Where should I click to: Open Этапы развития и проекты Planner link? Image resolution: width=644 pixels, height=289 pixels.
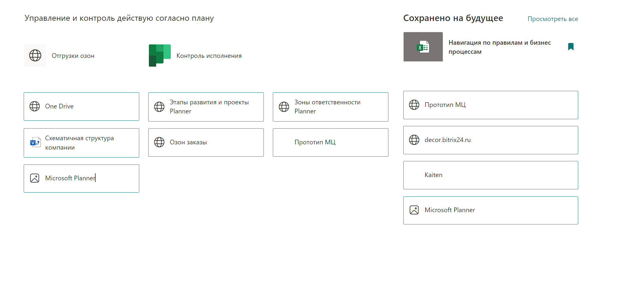tap(206, 107)
